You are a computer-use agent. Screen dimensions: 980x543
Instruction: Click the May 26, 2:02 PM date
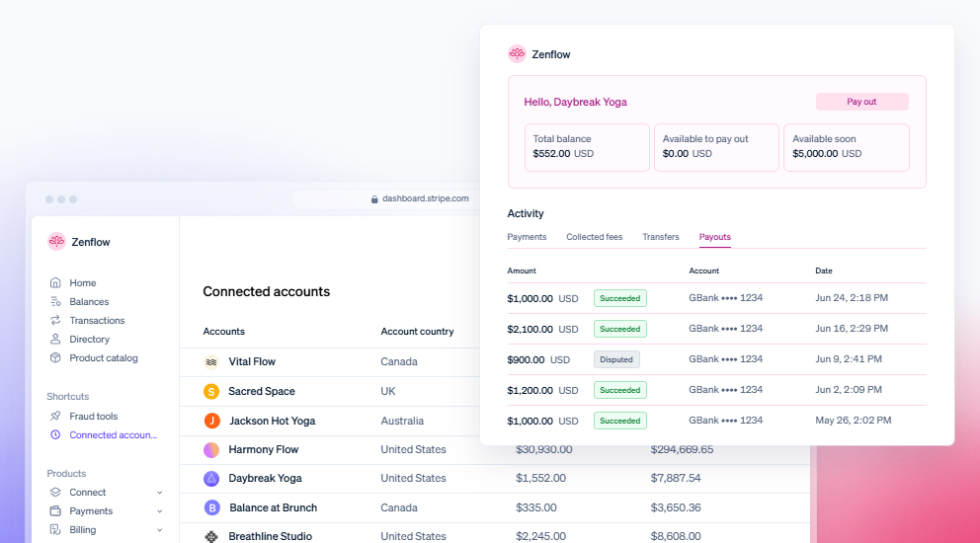tap(854, 421)
